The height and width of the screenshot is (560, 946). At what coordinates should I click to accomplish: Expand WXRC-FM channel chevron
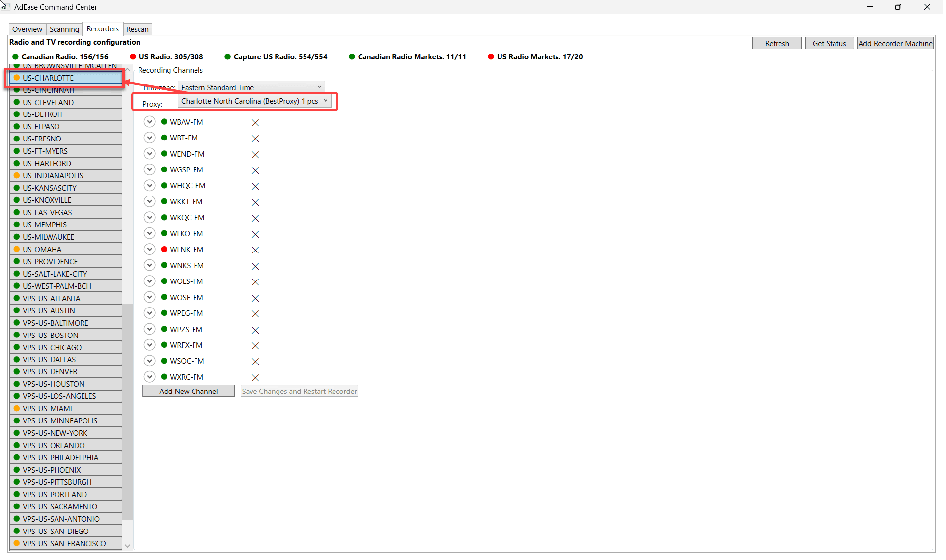[x=150, y=377]
